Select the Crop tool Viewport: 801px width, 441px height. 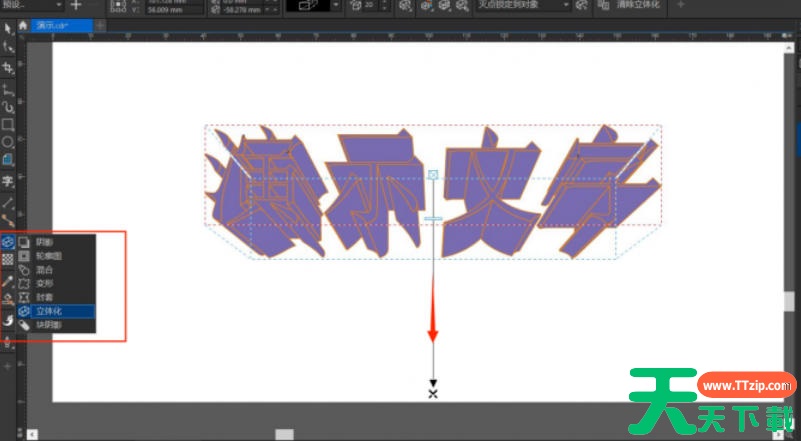(x=8, y=67)
